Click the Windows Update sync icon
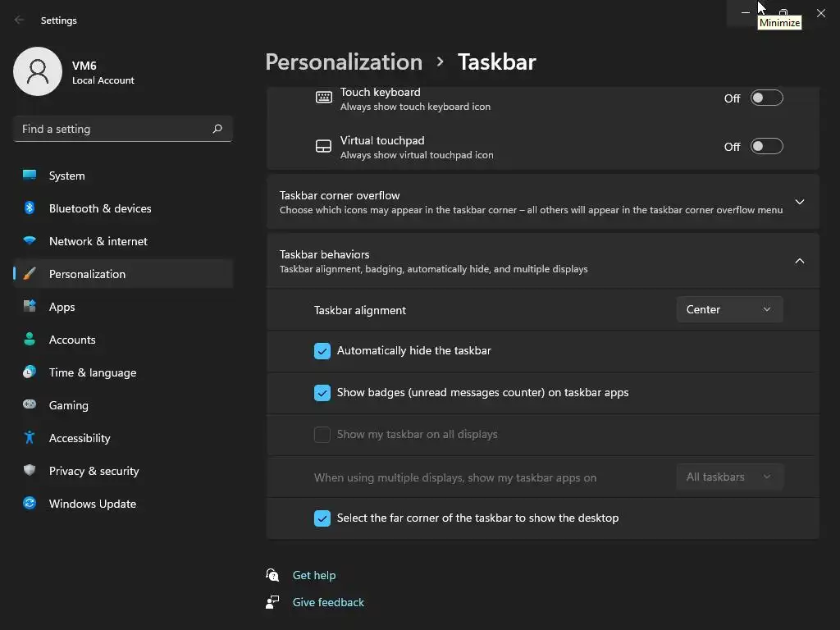840x630 pixels. pos(30,504)
